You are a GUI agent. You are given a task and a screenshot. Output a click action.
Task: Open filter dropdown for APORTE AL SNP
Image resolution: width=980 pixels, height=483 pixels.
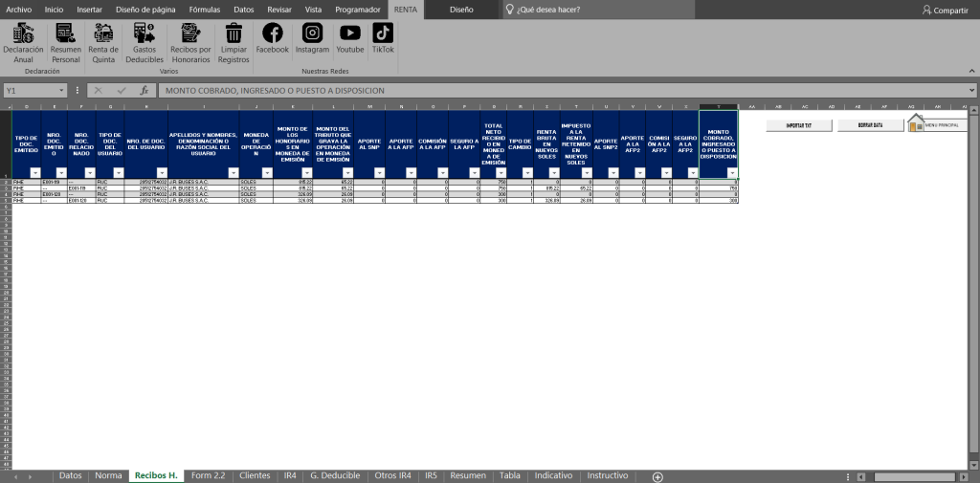379,173
